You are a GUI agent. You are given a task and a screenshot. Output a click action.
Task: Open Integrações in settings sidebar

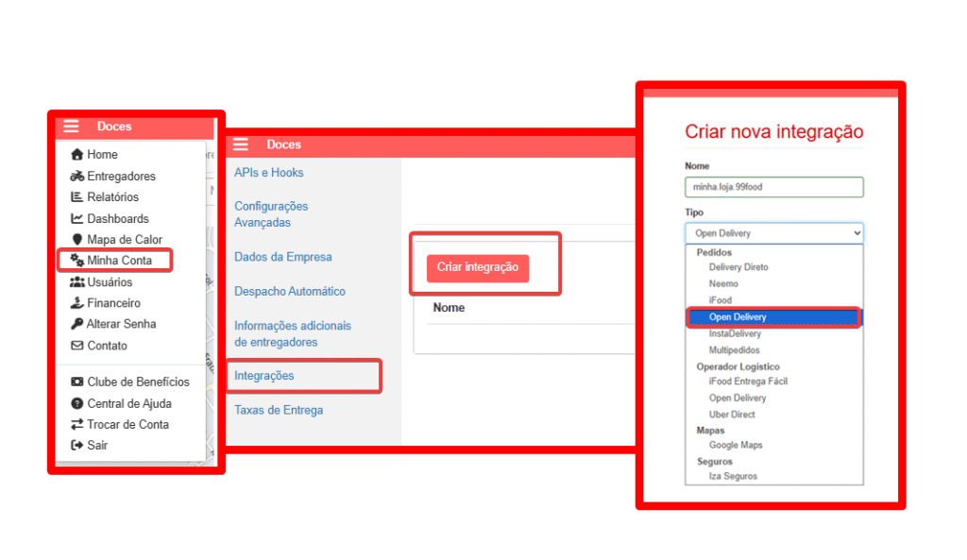point(264,376)
